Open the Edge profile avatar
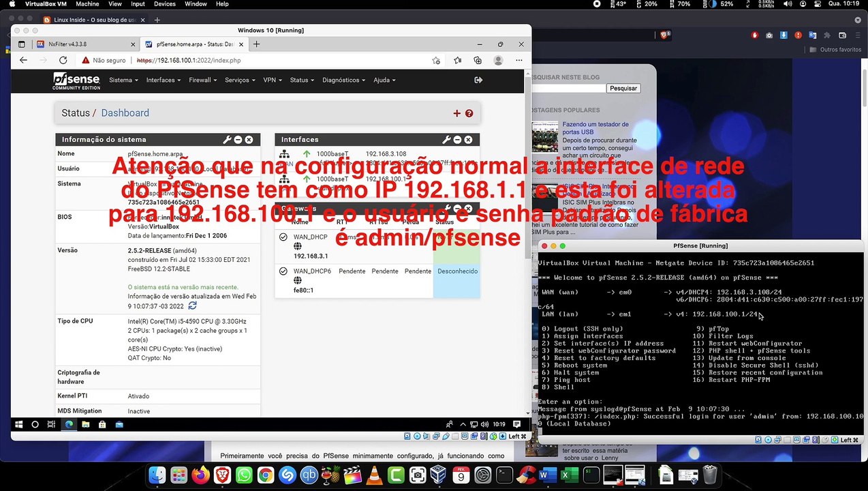 498,61
